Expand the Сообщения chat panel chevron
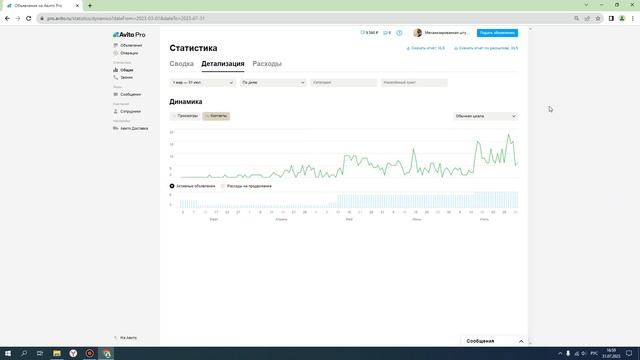640x360 pixels. click(x=521, y=341)
